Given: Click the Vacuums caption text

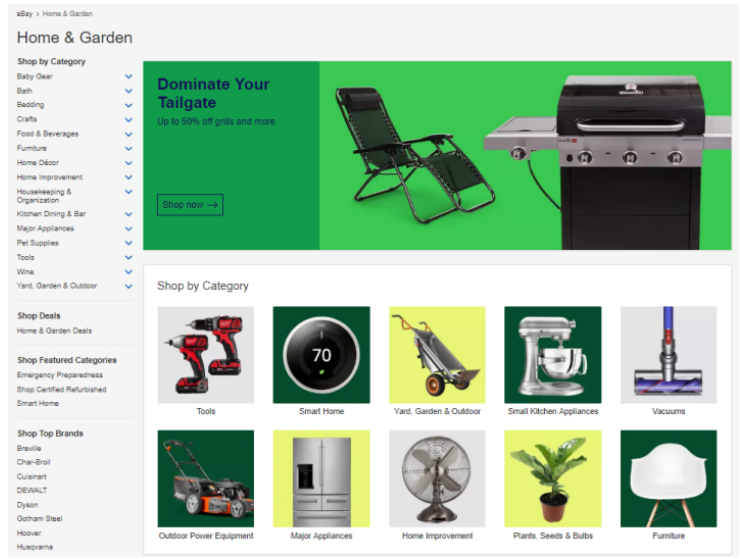Looking at the screenshot, I should tap(668, 412).
